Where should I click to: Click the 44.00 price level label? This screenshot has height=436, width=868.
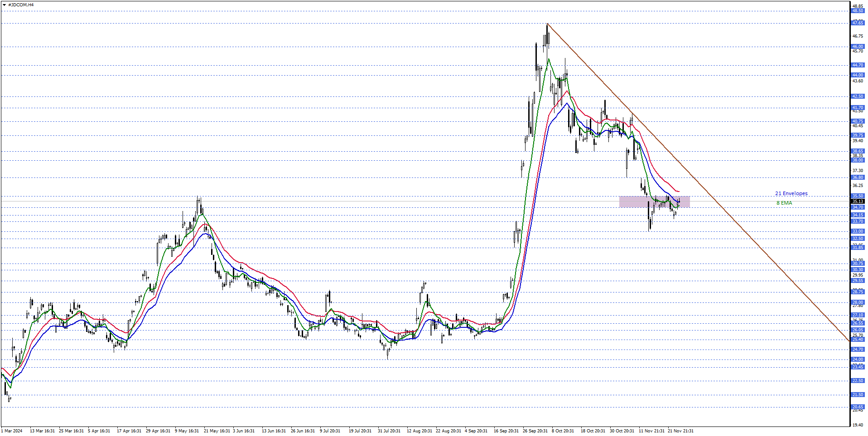tap(858, 75)
